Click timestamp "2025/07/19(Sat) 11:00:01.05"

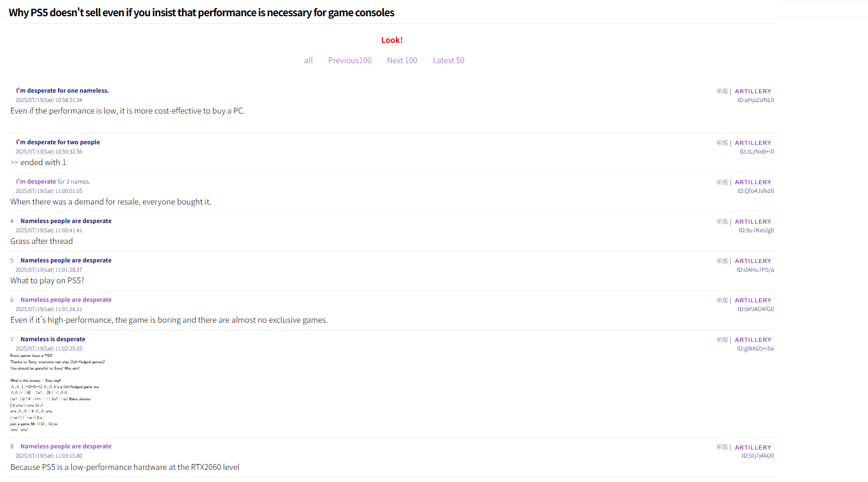[x=49, y=191]
